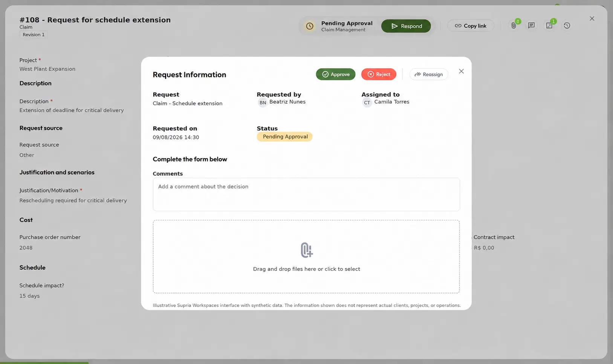The width and height of the screenshot is (613, 364).
Task: Click the paperclip-plus upload icon
Action: click(306, 250)
